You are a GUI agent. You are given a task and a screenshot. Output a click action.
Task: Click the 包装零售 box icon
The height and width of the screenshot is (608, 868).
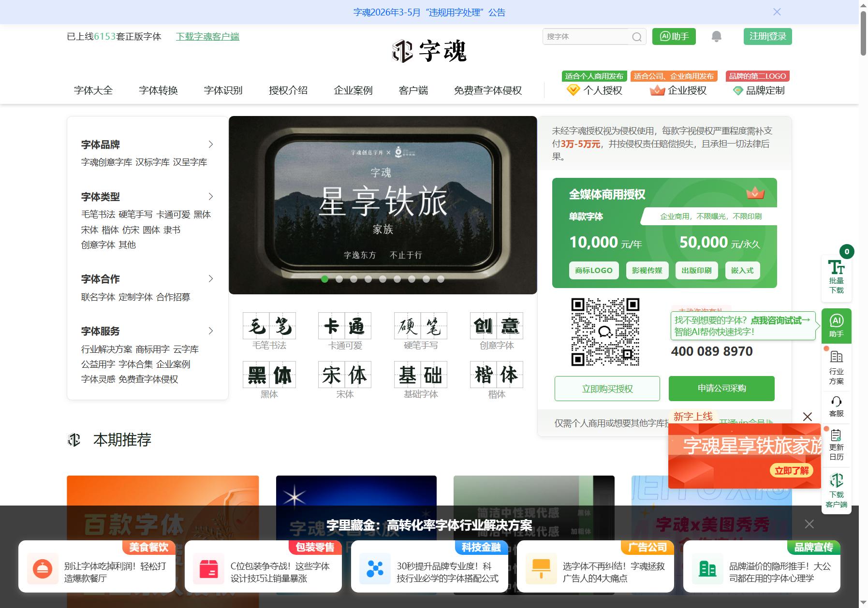click(x=208, y=569)
